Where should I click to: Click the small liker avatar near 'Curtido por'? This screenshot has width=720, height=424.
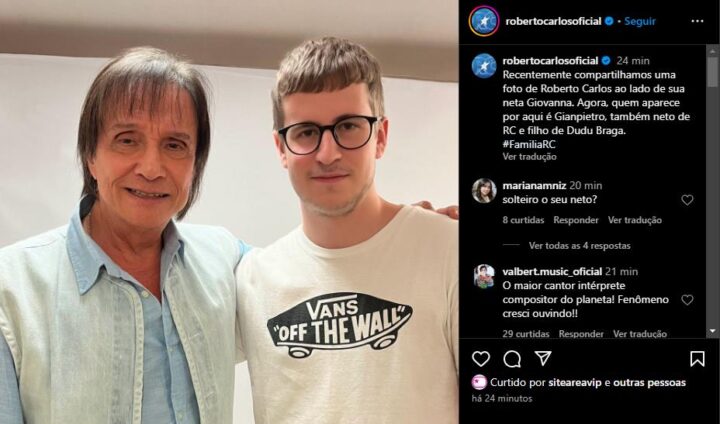[479, 382]
